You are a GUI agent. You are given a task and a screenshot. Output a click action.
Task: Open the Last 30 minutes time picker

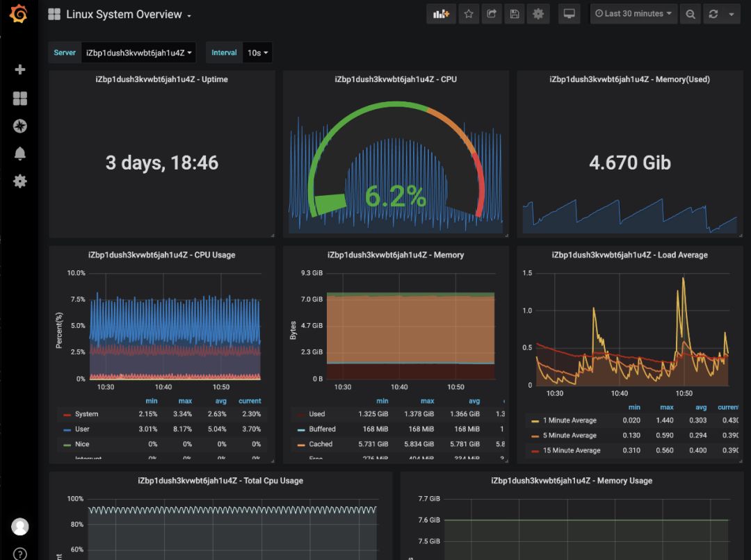633,14
